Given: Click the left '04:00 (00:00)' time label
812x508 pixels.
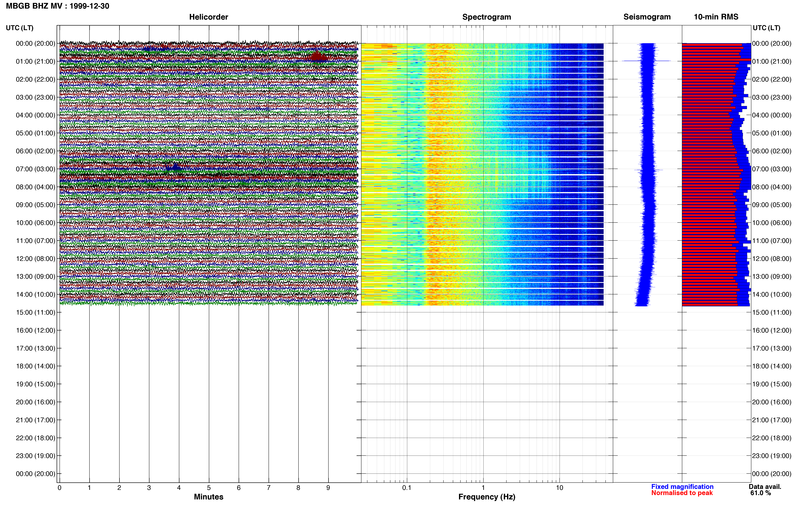Looking at the screenshot, I should click(36, 115).
